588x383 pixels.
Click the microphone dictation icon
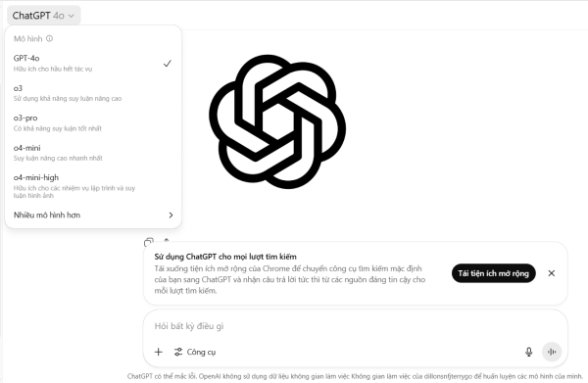(529, 352)
